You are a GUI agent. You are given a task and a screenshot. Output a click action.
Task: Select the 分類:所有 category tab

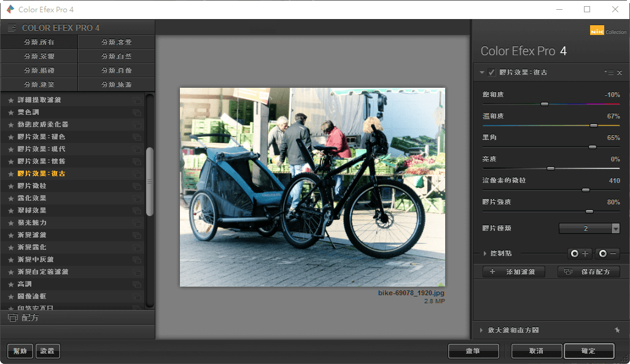point(39,42)
